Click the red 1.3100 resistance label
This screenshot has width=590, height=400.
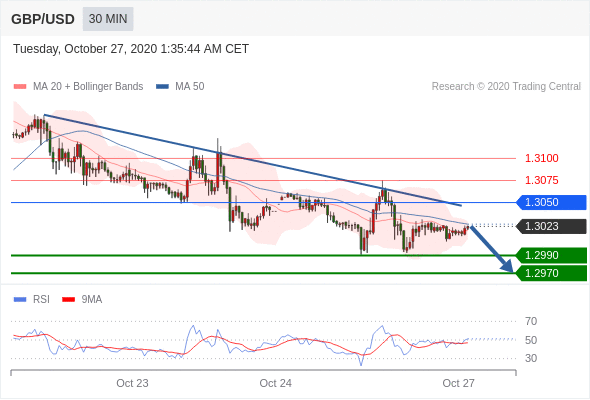(x=541, y=158)
